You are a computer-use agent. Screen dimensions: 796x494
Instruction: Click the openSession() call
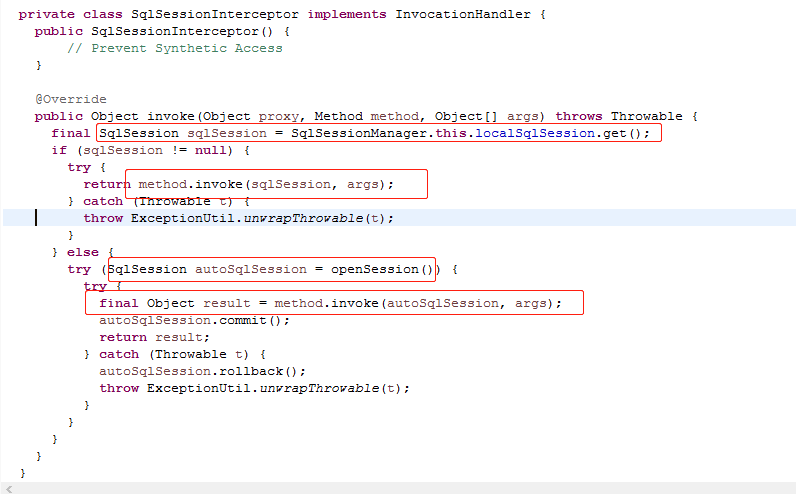click(382, 269)
